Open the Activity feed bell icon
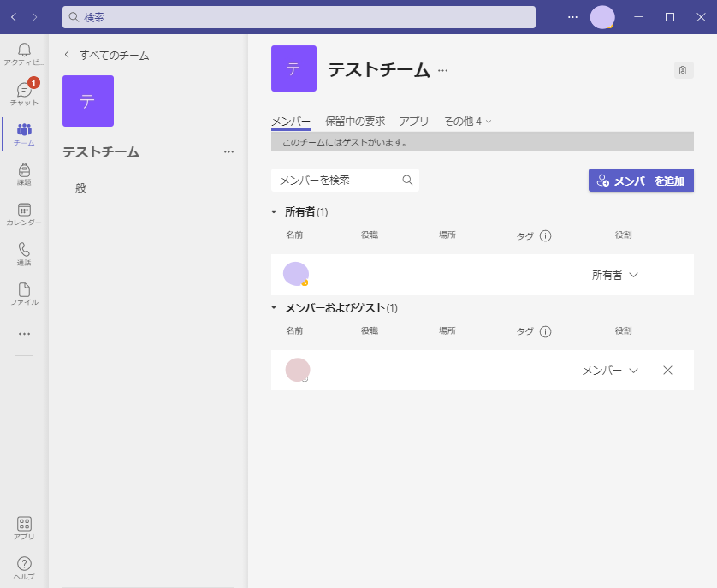 pos(24,54)
